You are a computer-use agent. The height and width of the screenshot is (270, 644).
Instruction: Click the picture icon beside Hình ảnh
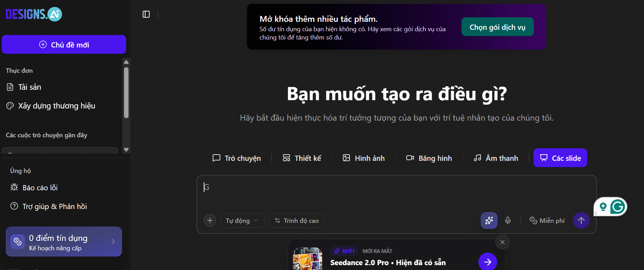[346, 158]
